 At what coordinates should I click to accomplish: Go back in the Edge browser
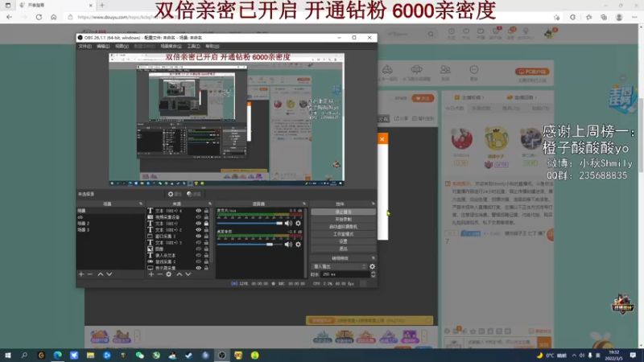(x=10, y=17)
